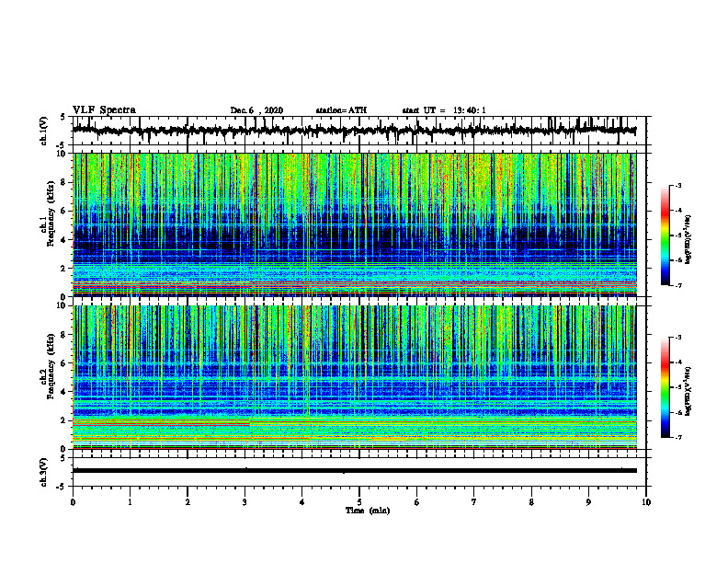Click the ch.1 PSD color bar
Viewport: 728px width, 563px height.
click(665, 236)
